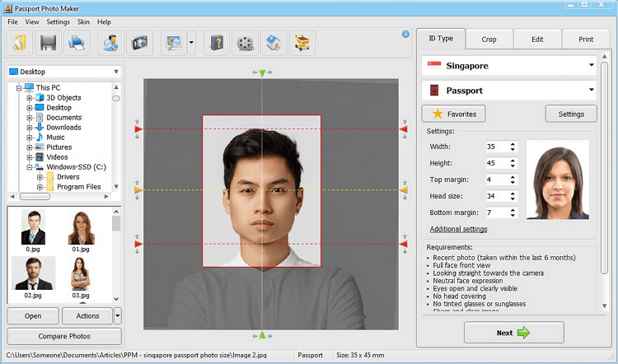Image resolution: width=618 pixels, height=364 pixels.
Task: Click the Top margin field stepper arrows
Action: [x=513, y=180]
